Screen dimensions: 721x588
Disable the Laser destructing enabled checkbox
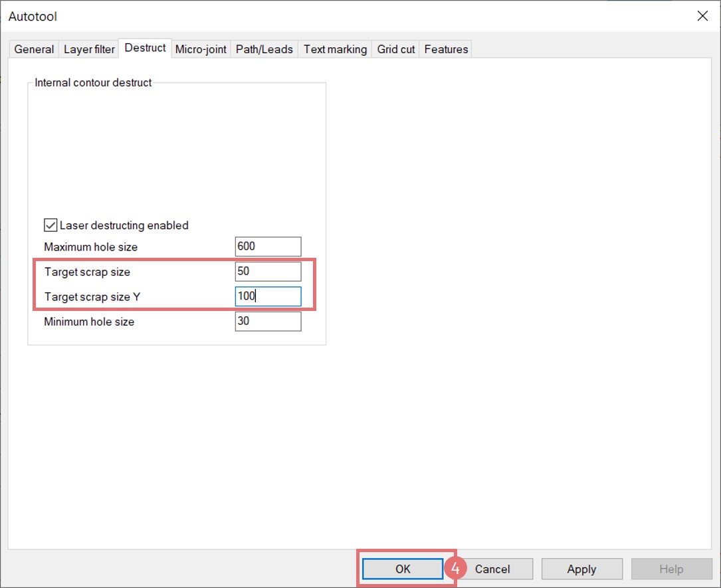[51, 225]
